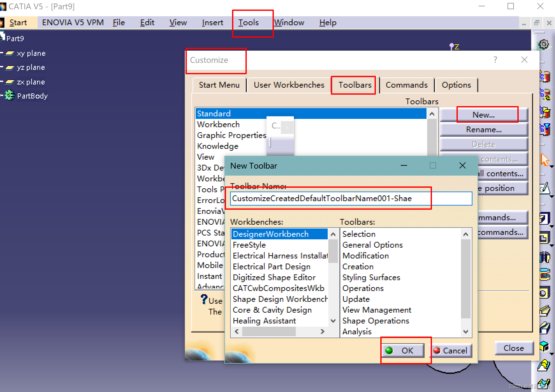Viewport: 555px width, 392px height.
Task: Select the Shaft tool icon
Action: 544,257
